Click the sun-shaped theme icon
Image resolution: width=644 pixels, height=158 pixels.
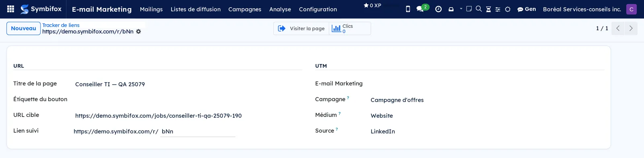point(508,9)
